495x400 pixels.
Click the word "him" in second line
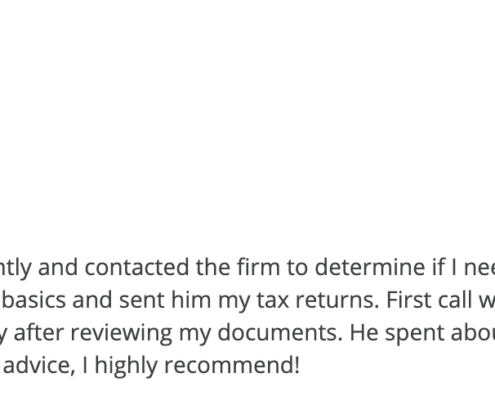[x=191, y=300]
